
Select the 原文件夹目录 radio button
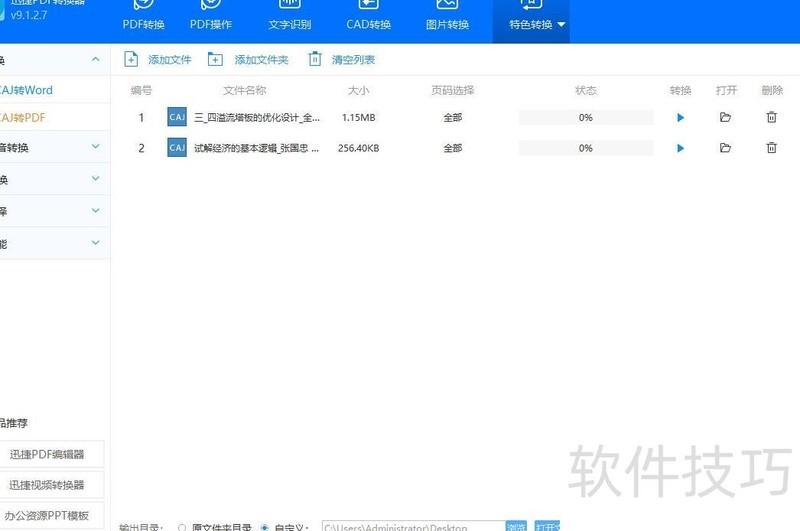click(182, 527)
